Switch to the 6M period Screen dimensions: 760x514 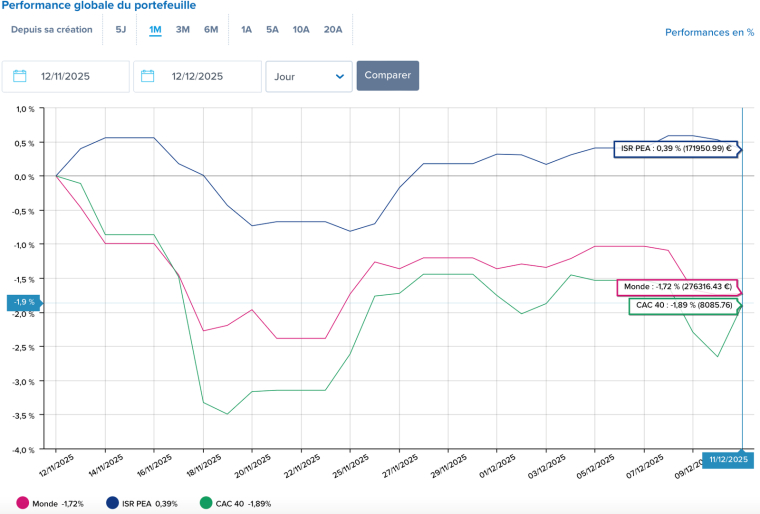[211, 29]
